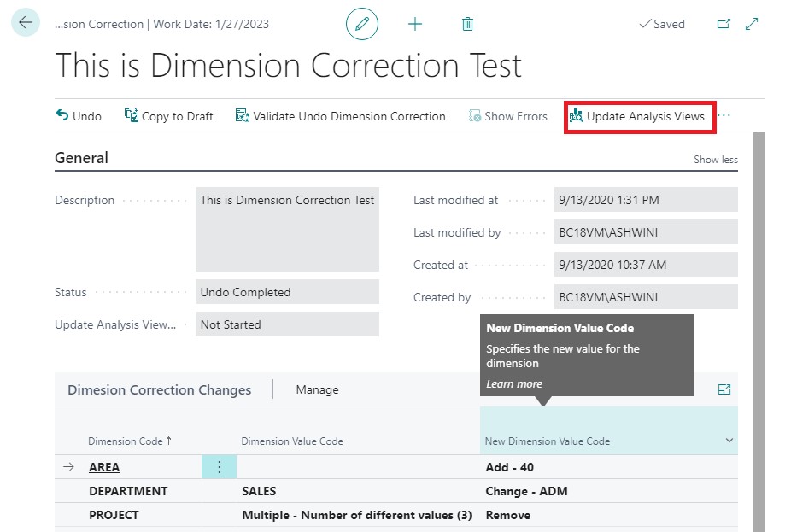Click the pencil edit icon

[x=362, y=24]
